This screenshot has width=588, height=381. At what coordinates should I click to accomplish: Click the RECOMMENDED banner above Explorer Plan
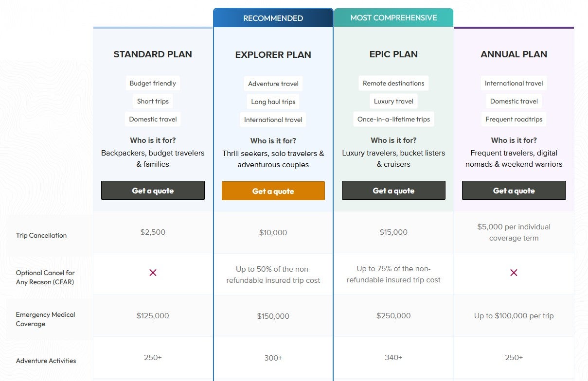[x=273, y=17]
